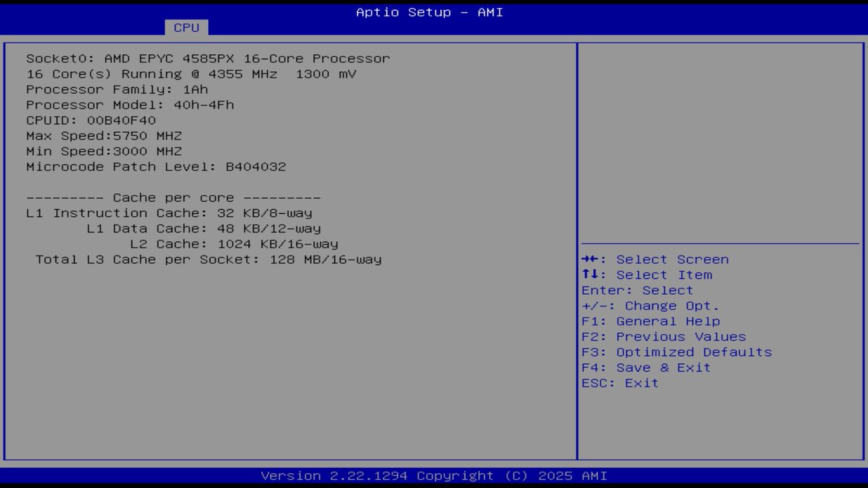Screen dimensions: 868x488
Task: Click the Microcode Patch Level line
Action: click(156, 166)
